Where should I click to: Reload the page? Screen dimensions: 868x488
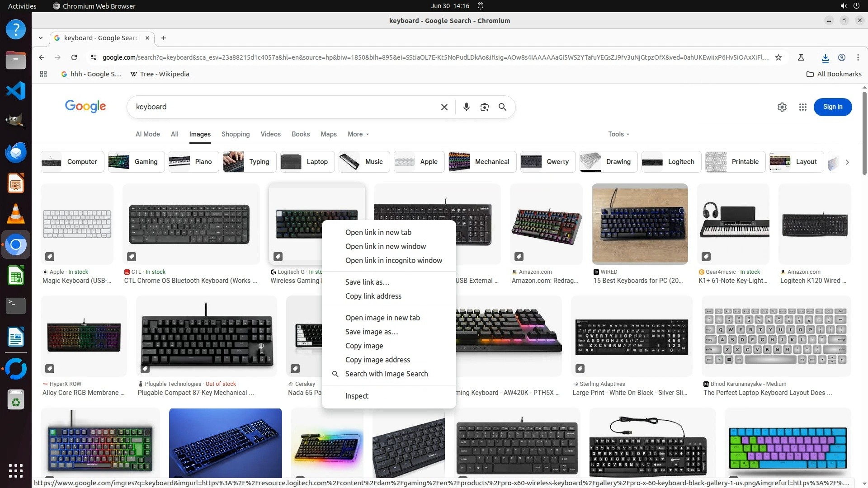click(74, 57)
